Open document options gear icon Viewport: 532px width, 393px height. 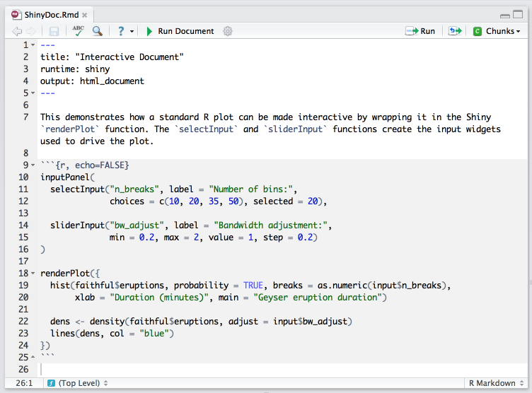pyautogui.click(x=228, y=31)
